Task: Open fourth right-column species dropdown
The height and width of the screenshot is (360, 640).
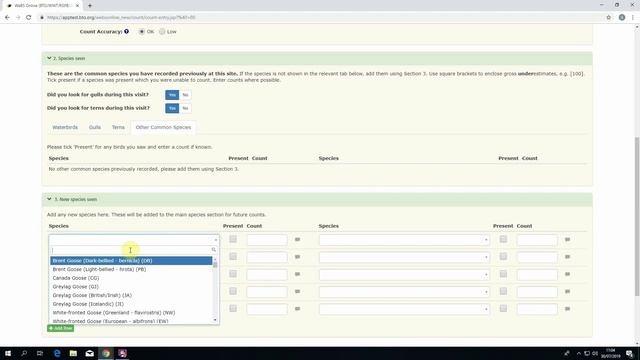Action: (x=404, y=292)
